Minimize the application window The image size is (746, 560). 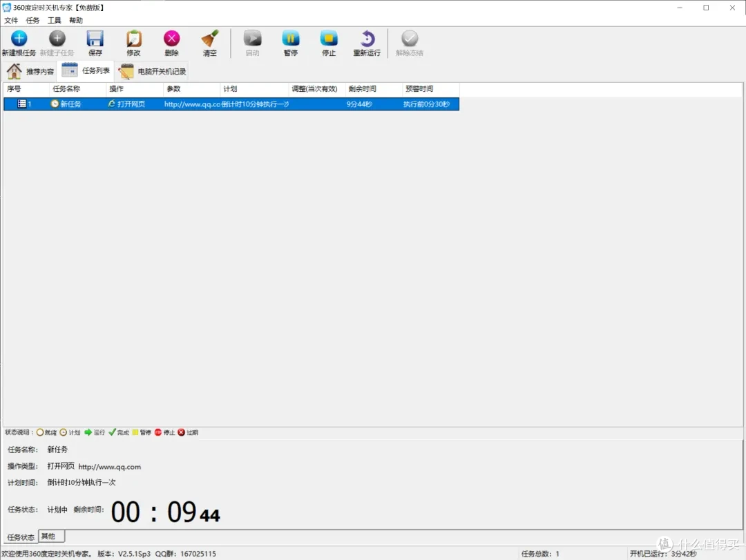pos(680,8)
